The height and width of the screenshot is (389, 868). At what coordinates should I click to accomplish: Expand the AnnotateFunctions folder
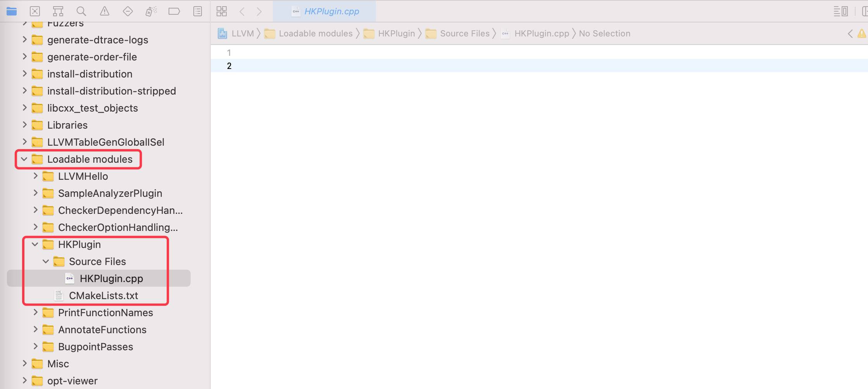(36, 329)
